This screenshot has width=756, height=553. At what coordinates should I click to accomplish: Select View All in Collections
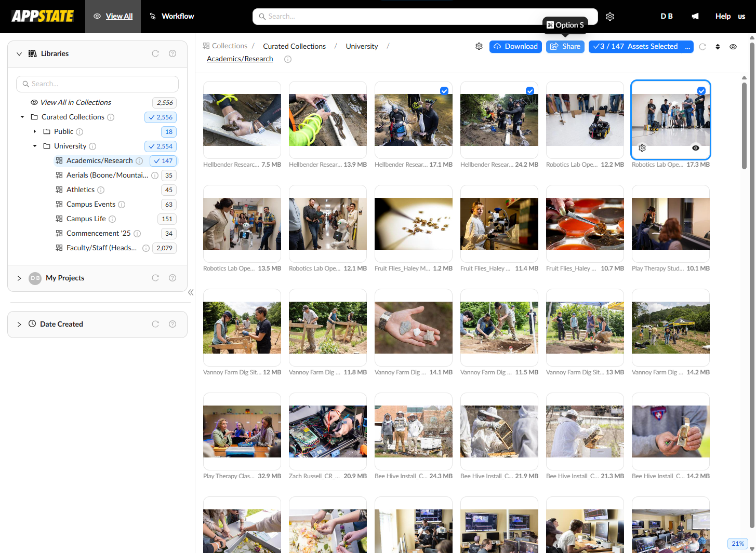(x=76, y=102)
